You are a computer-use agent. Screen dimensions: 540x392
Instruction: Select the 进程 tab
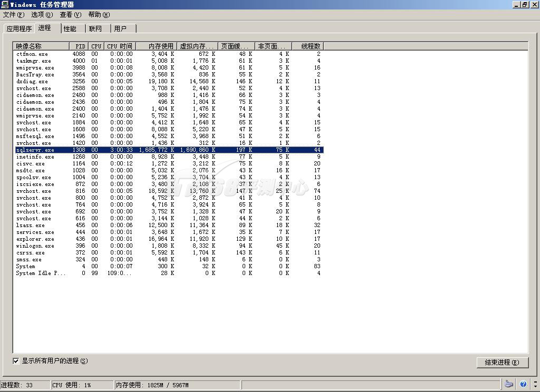click(47, 28)
